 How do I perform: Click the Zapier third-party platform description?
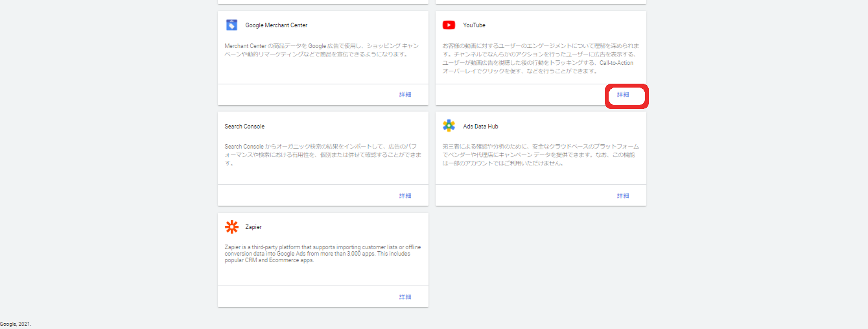pyautogui.click(x=322, y=254)
